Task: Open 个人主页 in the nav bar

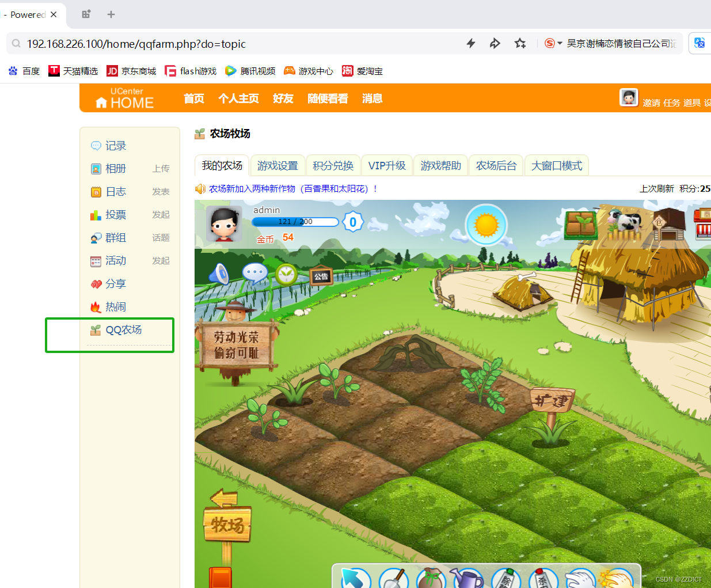Action: coord(239,98)
